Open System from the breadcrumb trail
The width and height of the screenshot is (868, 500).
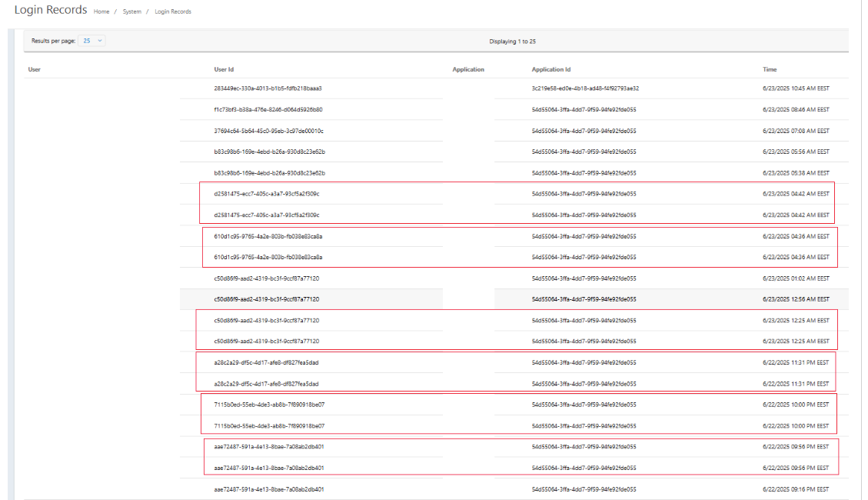(131, 12)
